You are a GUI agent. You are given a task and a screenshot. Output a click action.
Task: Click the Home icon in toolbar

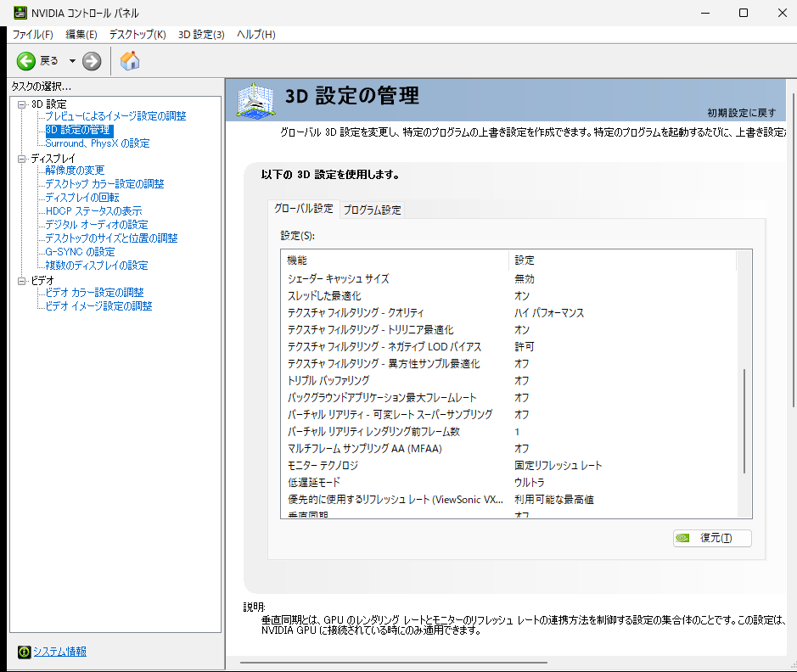(x=130, y=60)
